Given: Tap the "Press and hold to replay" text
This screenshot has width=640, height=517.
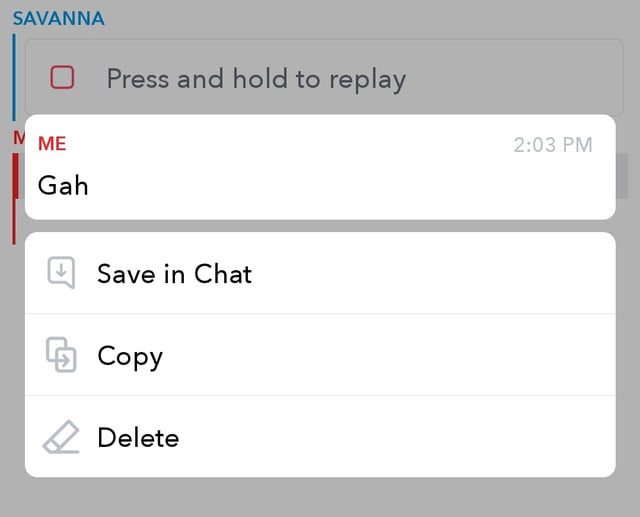Looking at the screenshot, I should pos(256,78).
